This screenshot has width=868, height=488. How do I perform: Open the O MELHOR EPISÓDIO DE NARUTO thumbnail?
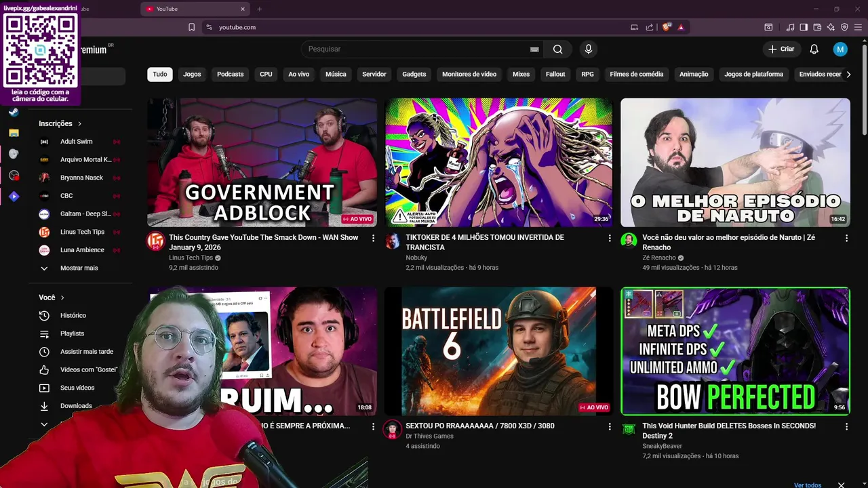click(735, 163)
